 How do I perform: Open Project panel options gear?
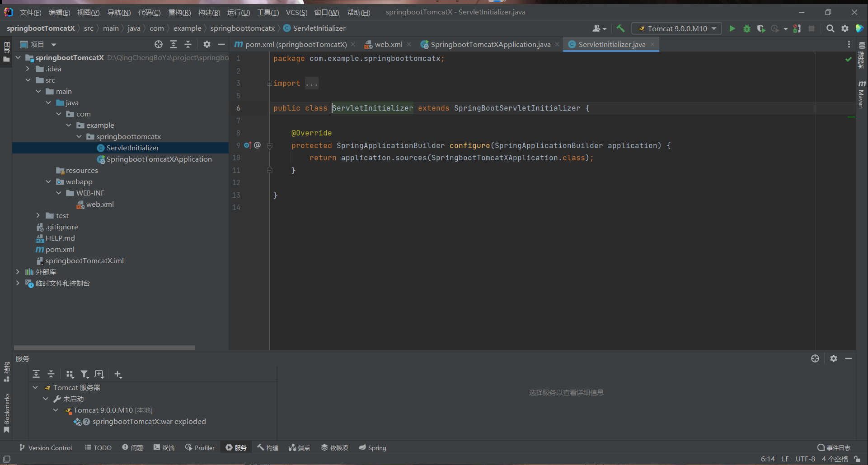point(207,44)
